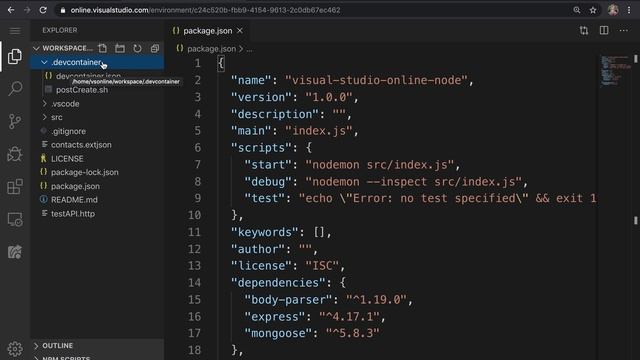This screenshot has width=640, height=360.
Task: Select the package.json editor tab
Action: 207,31
